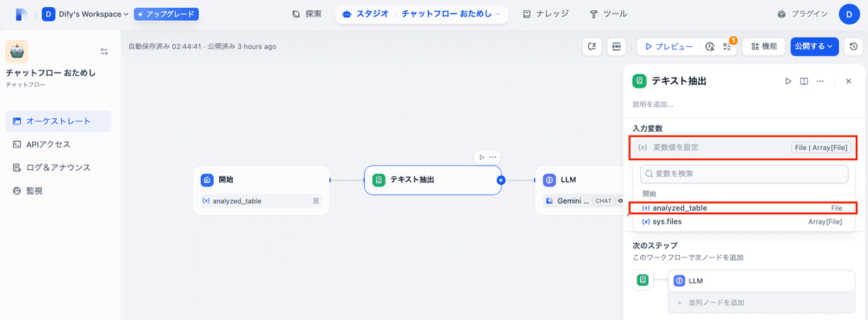Viewport: 868px width, 320px height.
Task: Toggle the sidebar collapse settings icon
Action: point(104,51)
